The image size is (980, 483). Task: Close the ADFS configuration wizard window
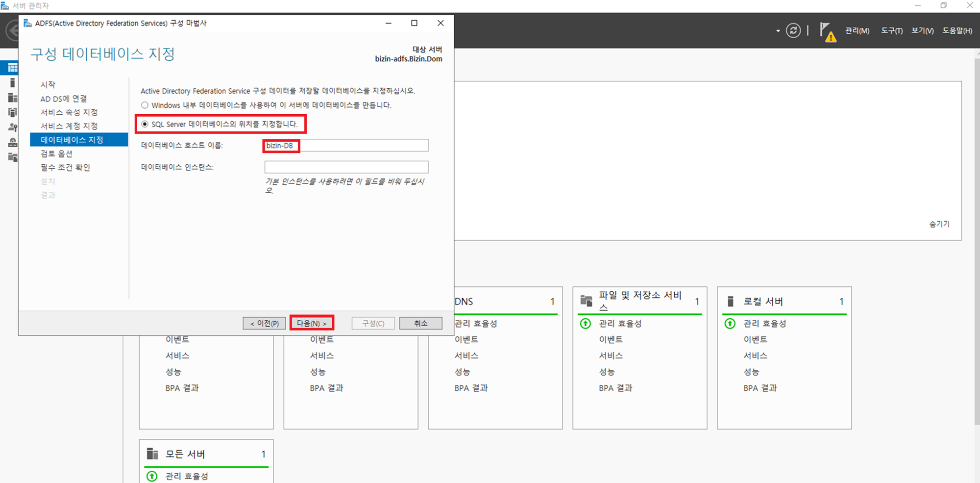441,23
